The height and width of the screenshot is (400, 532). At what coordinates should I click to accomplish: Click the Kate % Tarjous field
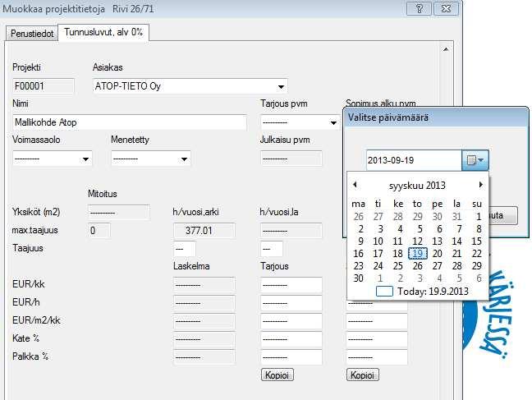click(x=291, y=339)
